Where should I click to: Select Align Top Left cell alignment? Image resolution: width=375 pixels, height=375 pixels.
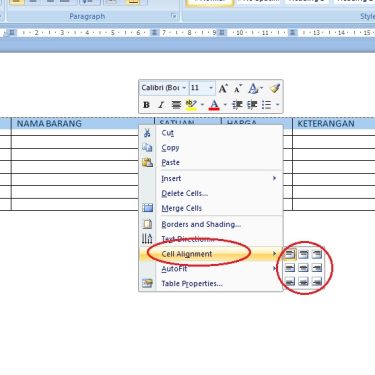(x=290, y=254)
